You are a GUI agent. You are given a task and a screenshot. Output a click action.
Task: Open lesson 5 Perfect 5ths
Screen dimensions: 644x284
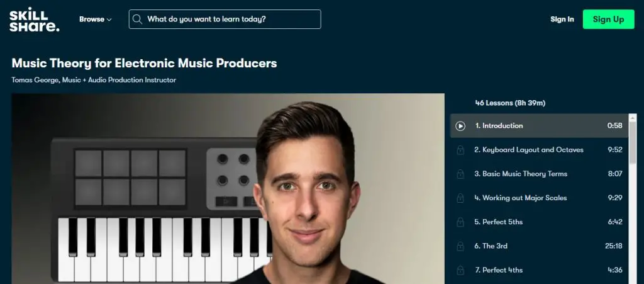(539, 222)
